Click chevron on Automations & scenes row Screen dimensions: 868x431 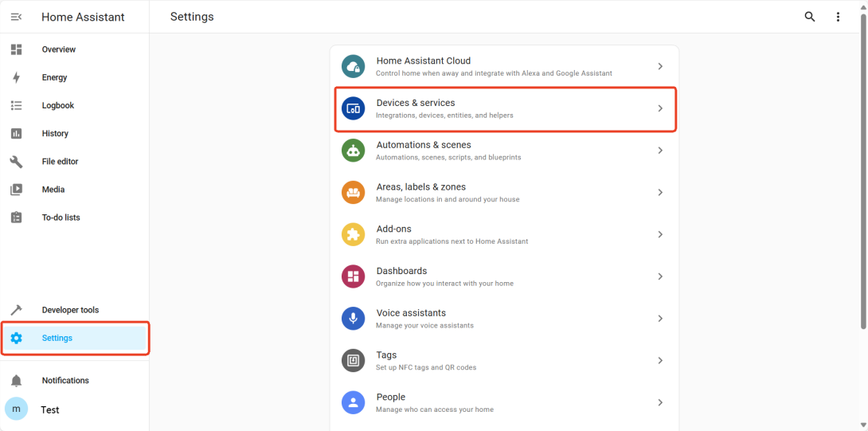[660, 150]
